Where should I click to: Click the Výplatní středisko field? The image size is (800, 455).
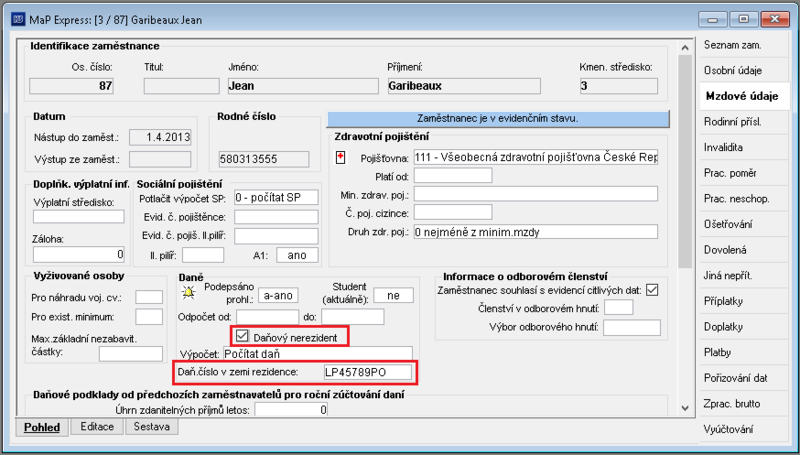pos(79,216)
